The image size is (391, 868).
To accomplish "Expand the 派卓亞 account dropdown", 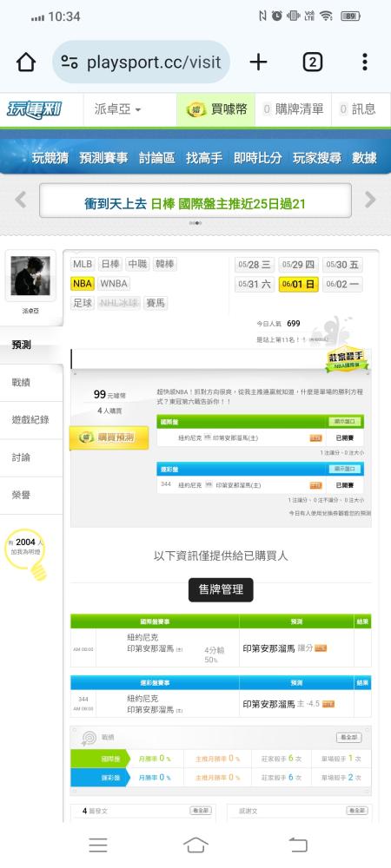I will [x=118, y=109].
